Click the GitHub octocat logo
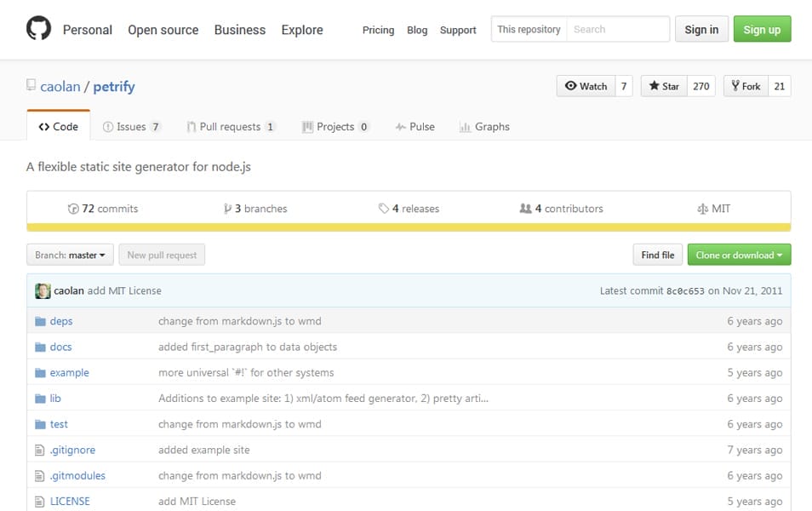This screenshot has width=812, height=511. click(39, 30)
